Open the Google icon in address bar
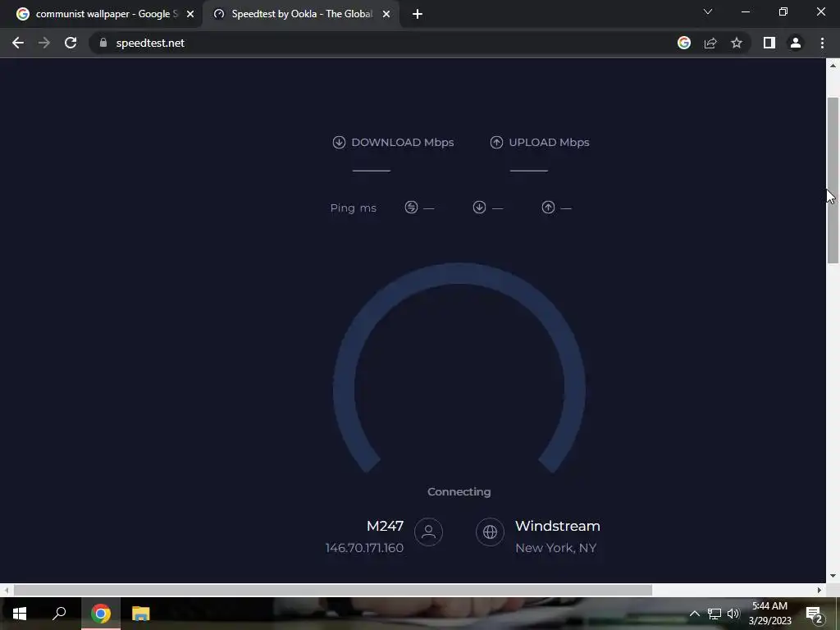Image resolution: width=840 pixels, height=630 pixels. coord(684,43)
